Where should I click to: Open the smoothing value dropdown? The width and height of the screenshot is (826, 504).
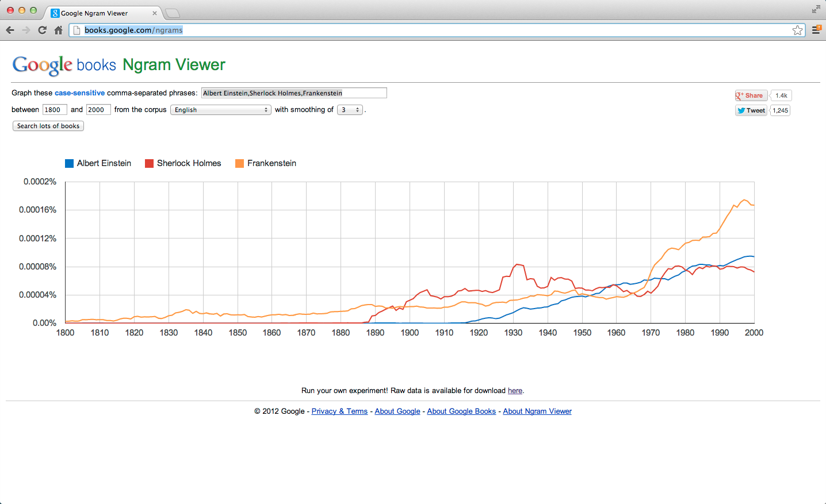tap(350, 110)
